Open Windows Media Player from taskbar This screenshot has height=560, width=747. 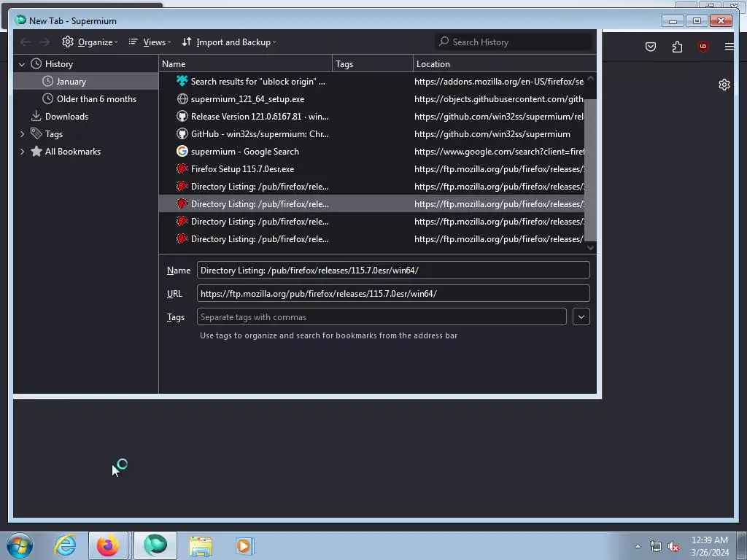tap(244, 545)
